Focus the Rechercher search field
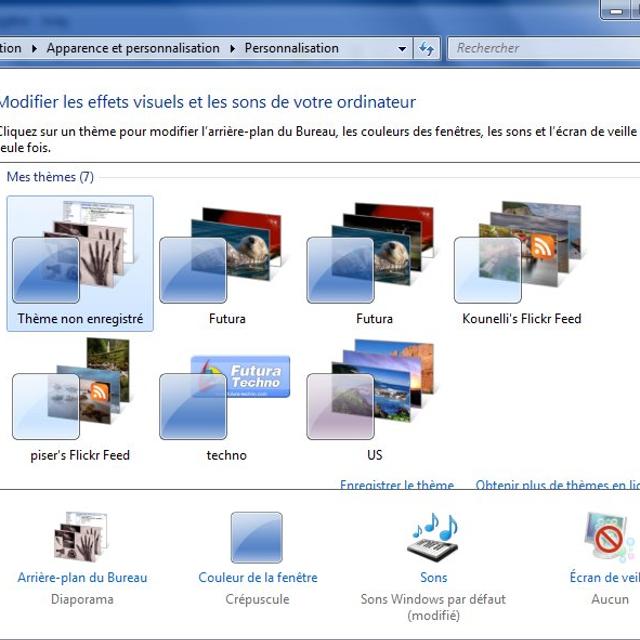 coord(544,49)
